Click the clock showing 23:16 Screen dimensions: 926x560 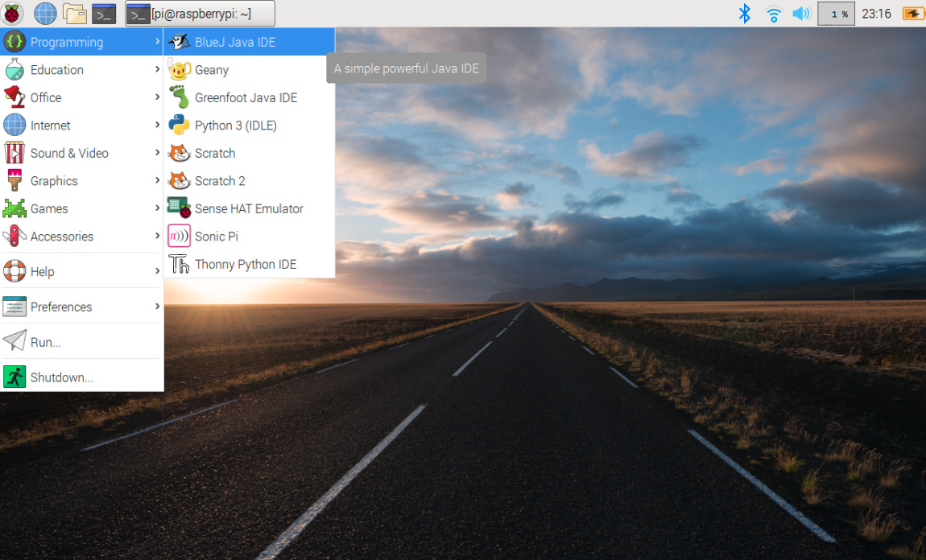point(876,14)
